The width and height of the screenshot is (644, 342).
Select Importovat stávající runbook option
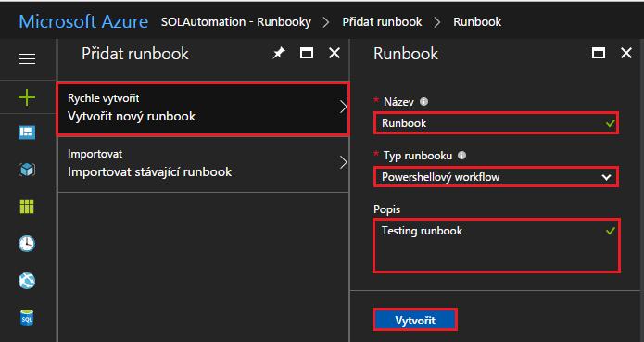coord(203,163)
